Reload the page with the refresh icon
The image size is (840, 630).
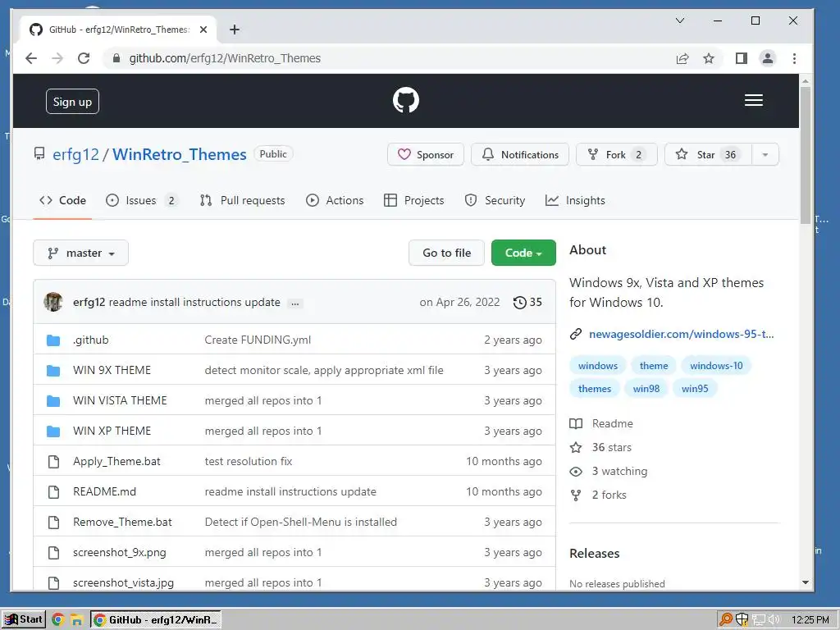pos(84,58)
